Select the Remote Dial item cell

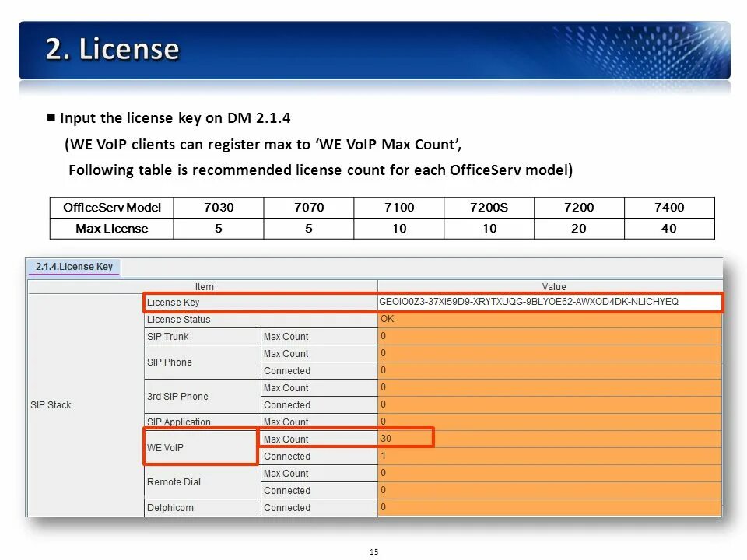202,482
